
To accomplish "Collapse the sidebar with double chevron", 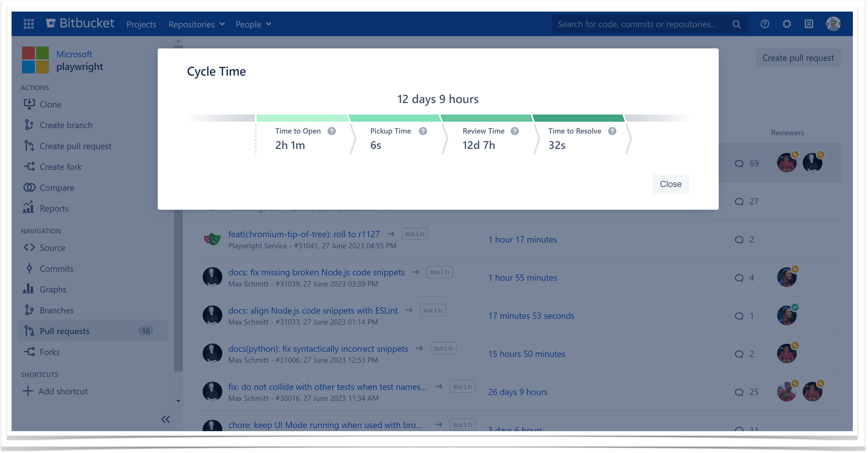I will point(165,419).
